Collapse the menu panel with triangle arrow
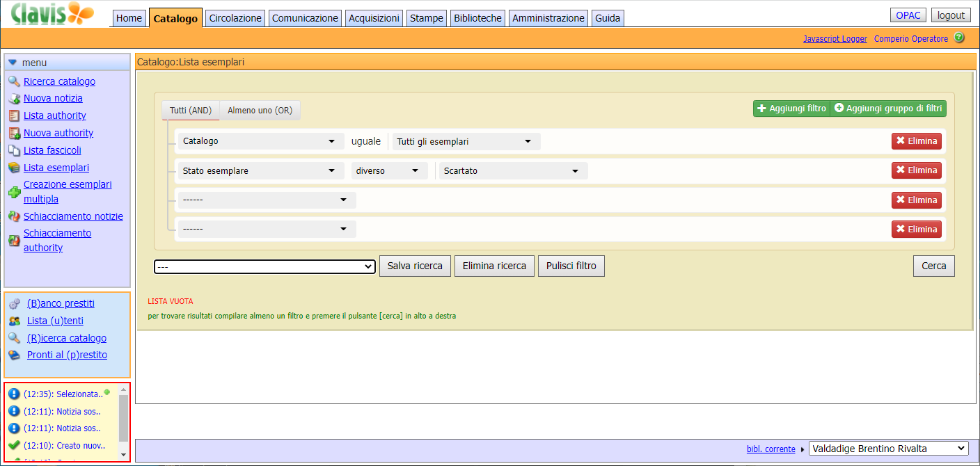Screen dimensions: 980x466 click(13, 63)
